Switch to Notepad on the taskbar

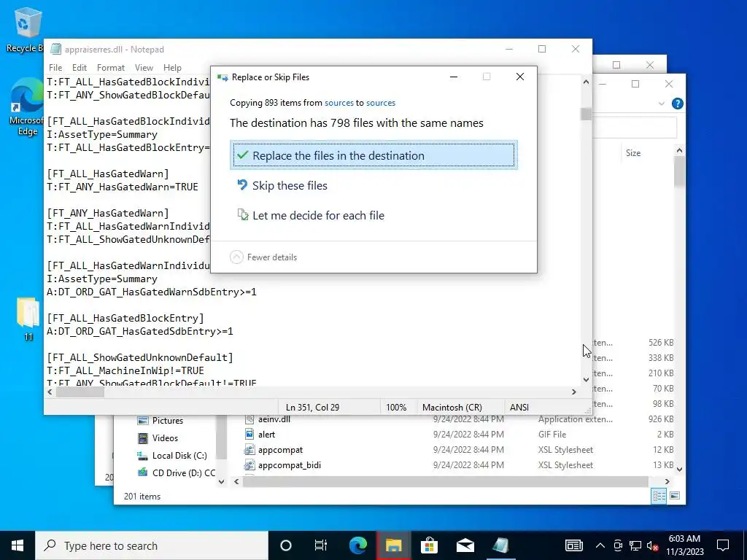(x=500, y=545)
